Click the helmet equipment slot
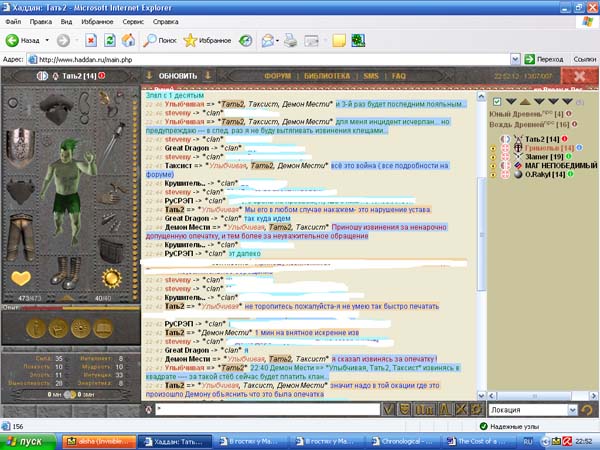 point(57,109)
